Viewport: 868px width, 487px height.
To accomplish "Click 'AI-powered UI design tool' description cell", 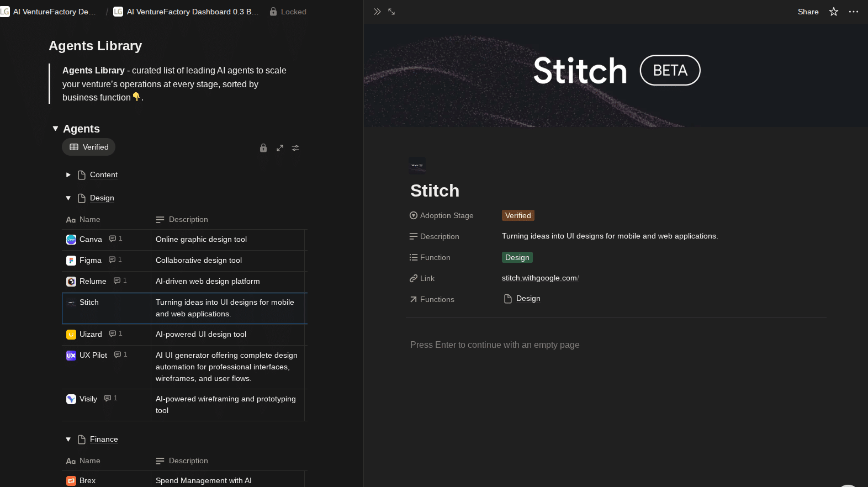I will [x=227, y=335].
